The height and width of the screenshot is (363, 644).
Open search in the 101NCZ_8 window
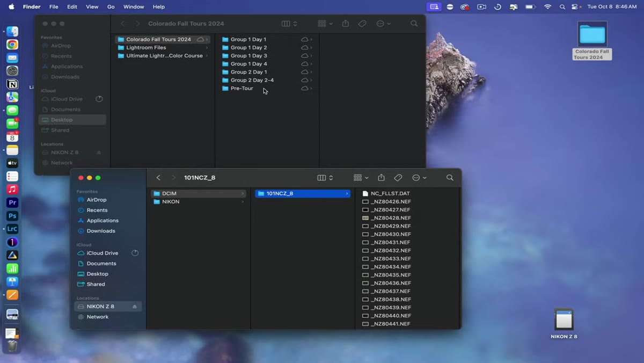(x=450, y=178)
